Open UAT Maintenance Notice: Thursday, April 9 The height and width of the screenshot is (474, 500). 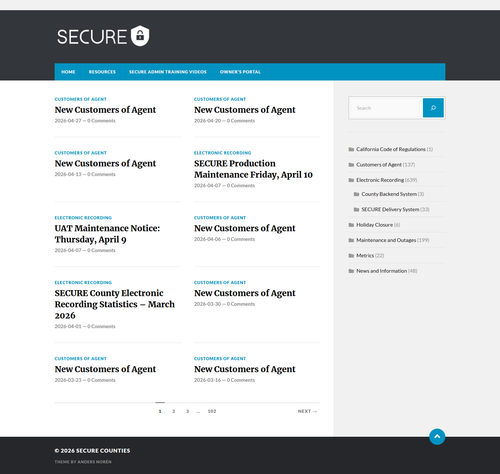point(107,234)
